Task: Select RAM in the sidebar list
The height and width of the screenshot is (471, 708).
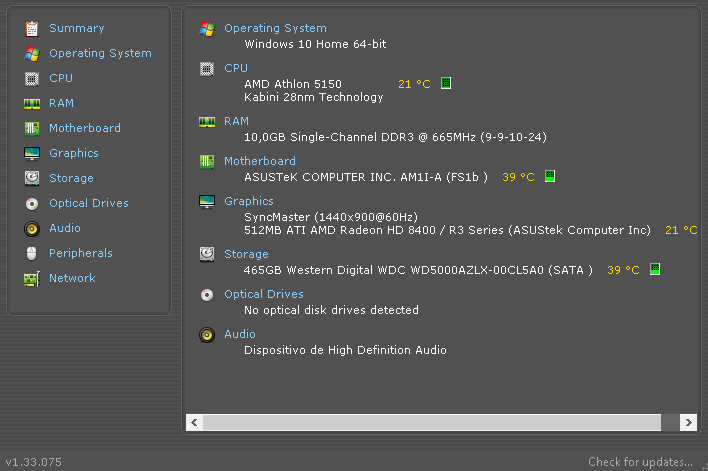Action: pyautogui.click(x=61, y=103)
